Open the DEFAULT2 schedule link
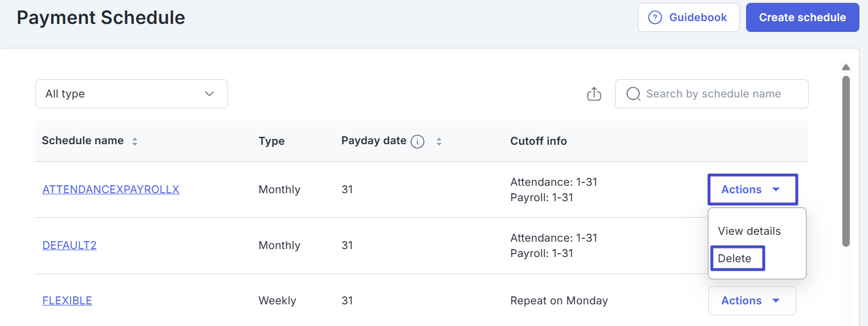The image size is (868, 326). (x=70, y=246)
